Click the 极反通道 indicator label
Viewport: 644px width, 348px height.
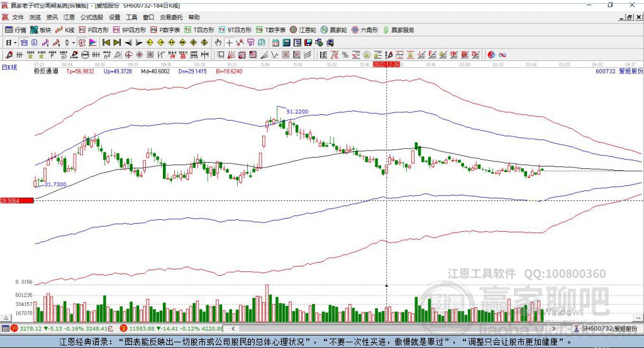pos(46,71)
